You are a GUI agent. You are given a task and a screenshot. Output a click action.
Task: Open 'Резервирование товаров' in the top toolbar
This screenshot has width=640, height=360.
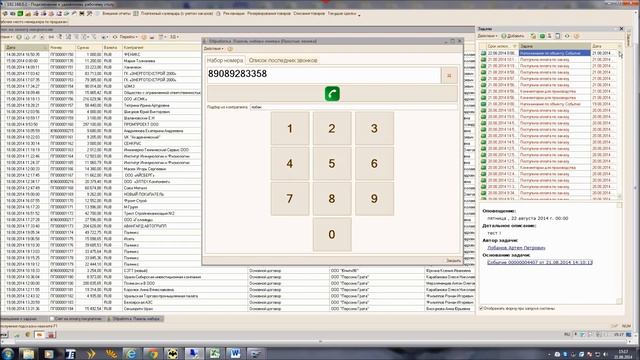(269, 13)
